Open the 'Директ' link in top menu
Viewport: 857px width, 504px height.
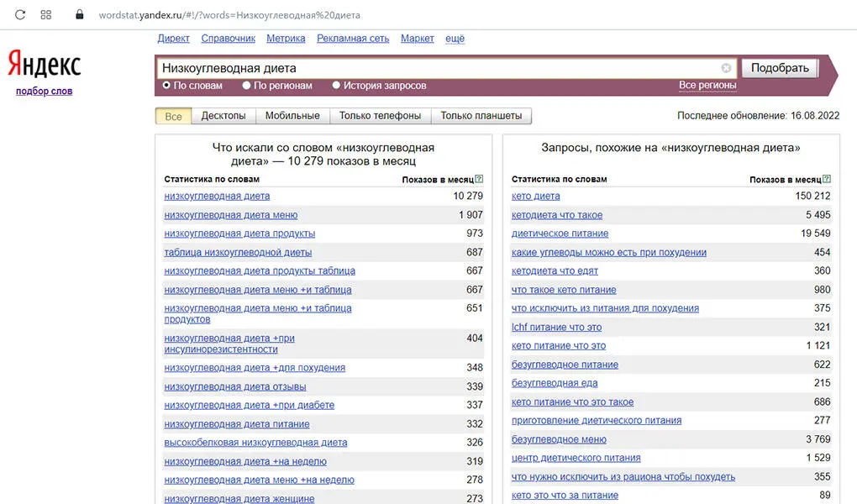tap(173, 39)
